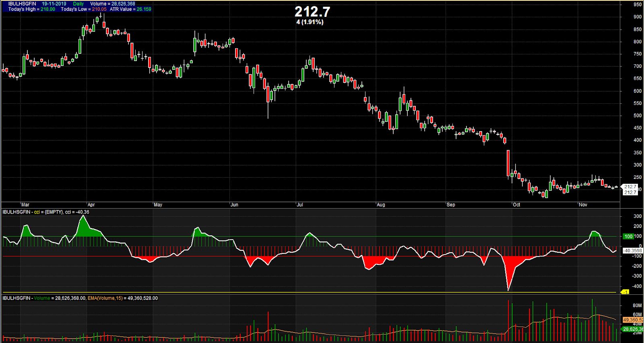The height and width of the screenshot is (343, 644).
Task: Click the 350 price axis label
Action: 638,153
